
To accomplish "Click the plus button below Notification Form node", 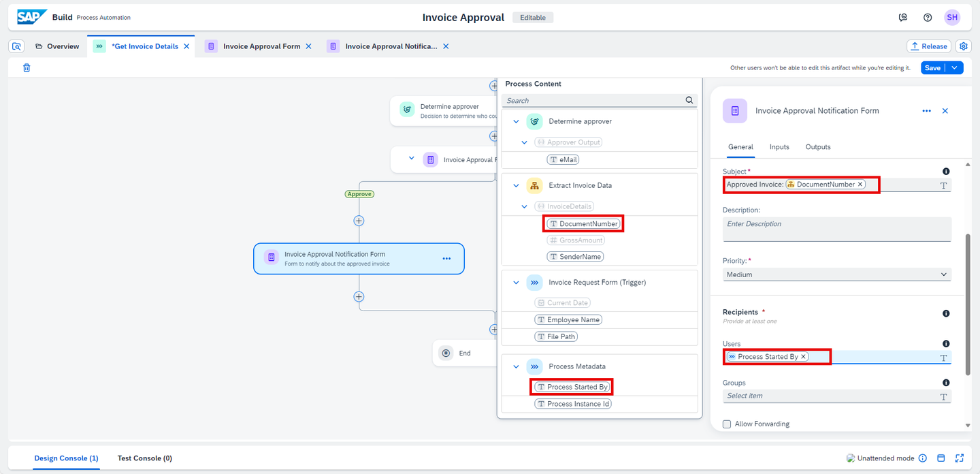I will coord(359,297).
